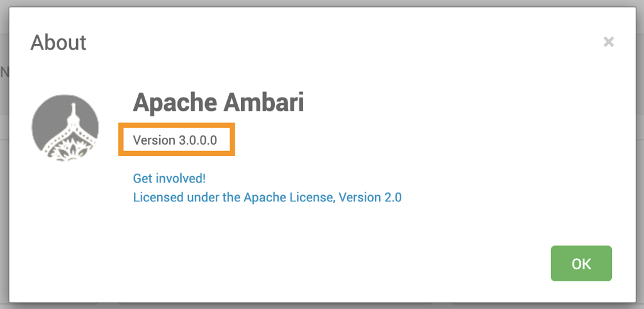
Task: Click the 3.0.0.0 version number
Action: tap(198, 140)
